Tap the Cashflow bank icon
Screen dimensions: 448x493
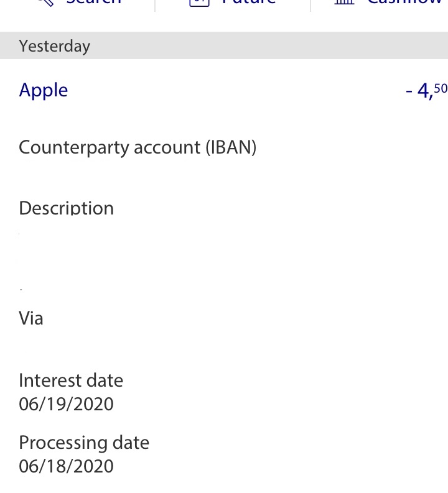[344, 2]
